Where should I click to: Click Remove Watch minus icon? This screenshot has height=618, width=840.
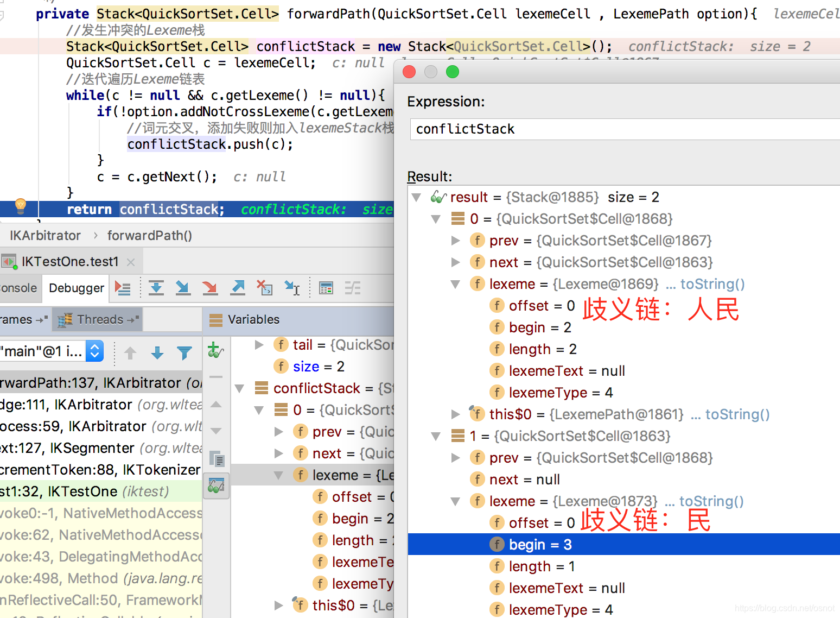(x=216, y=377)
